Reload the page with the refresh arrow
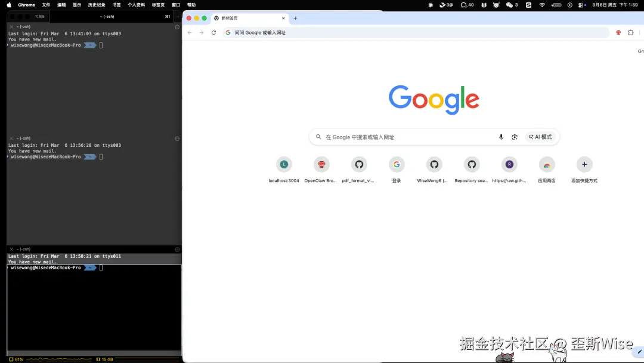This screenshot has height=363, width=644. click(214, 32)
